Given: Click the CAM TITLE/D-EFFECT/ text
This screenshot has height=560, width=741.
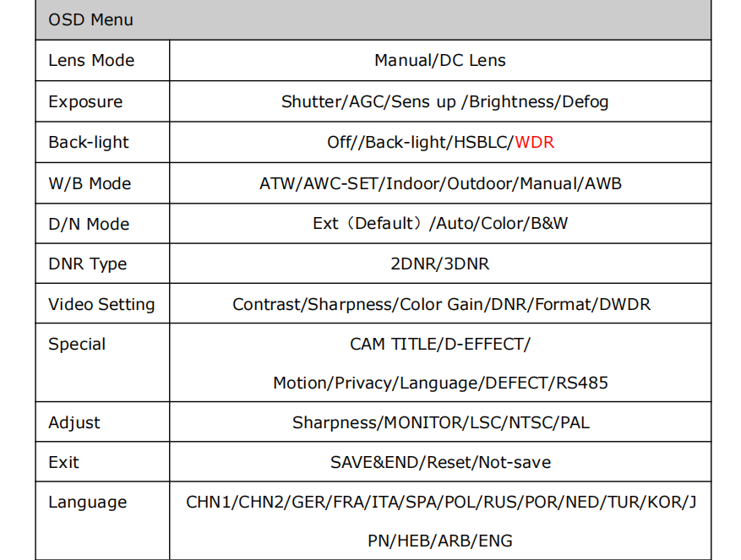Looking at the screenshot, I should point(439,345).
